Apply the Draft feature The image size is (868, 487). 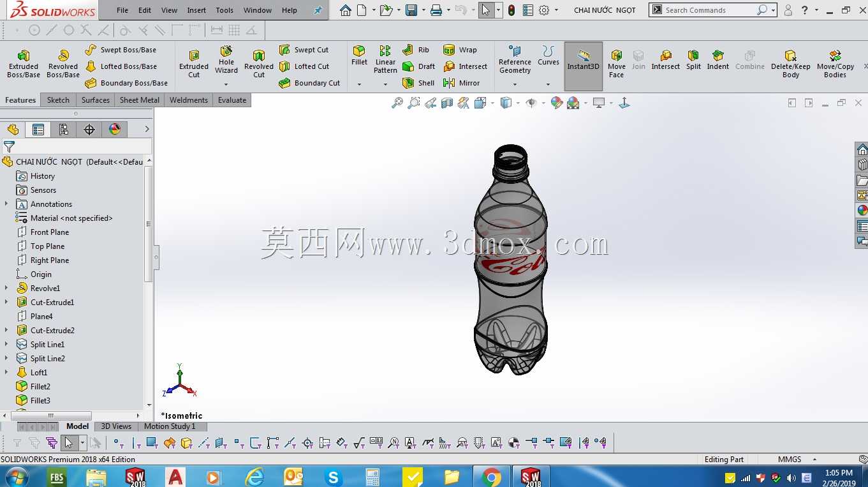pyautogui.click(x=419, y=66)
